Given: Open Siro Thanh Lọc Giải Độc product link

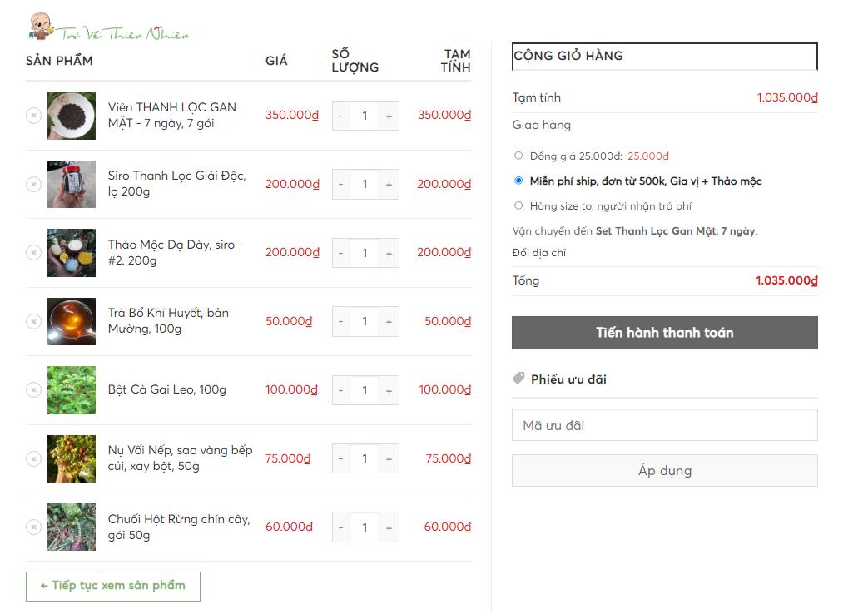Looking at the screenshot, I should (x=176, y=184).
